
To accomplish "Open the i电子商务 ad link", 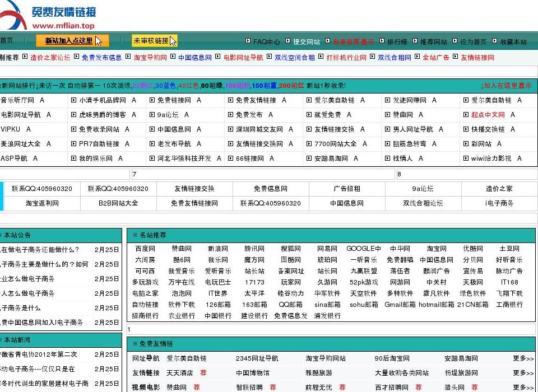I will (x=499, y=203).
